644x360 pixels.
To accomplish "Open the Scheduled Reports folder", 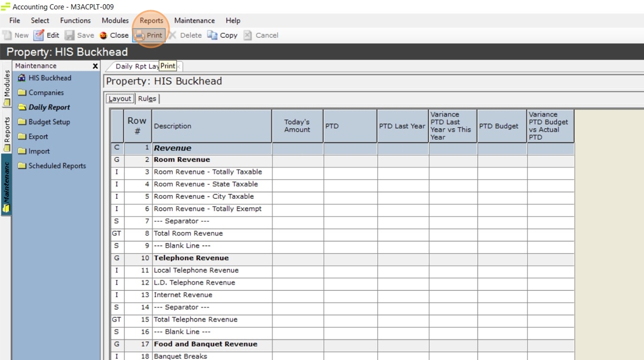I will pyautogui.click(x=57, y=166).
